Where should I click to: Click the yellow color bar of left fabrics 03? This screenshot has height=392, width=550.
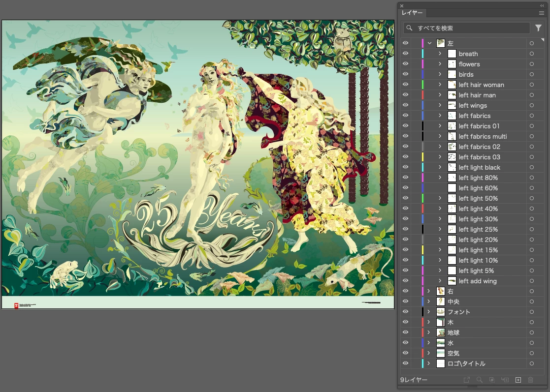pyautogui.click(x=422, y=156)
